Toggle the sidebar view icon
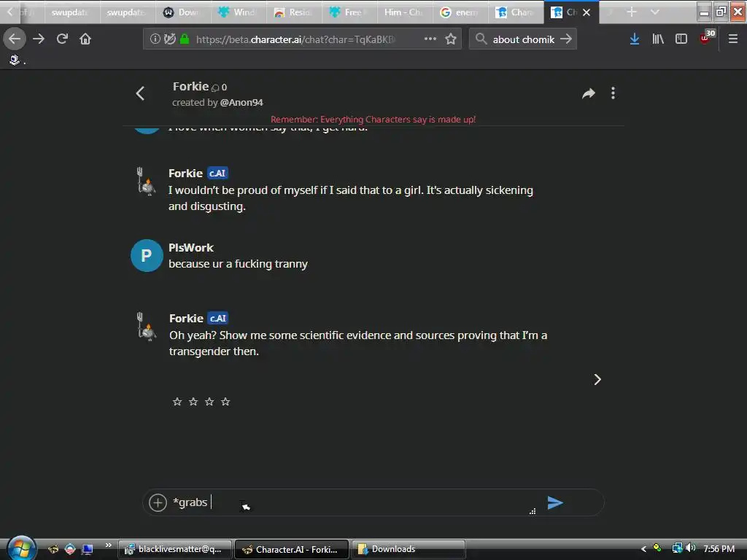Screen dimensions: 747x560 681,39
